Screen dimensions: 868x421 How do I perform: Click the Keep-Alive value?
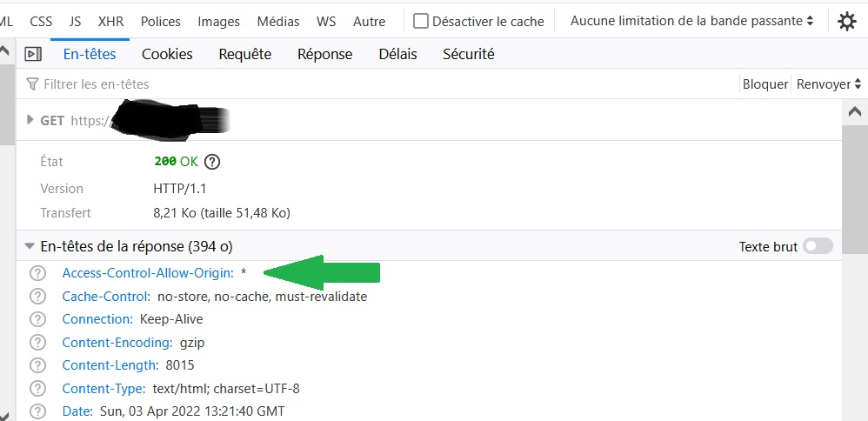tap(171, 319)
